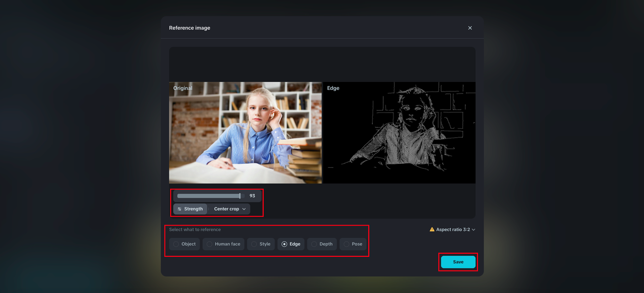
Task: Open the Center crop dropdown
Action: (229, 209)
